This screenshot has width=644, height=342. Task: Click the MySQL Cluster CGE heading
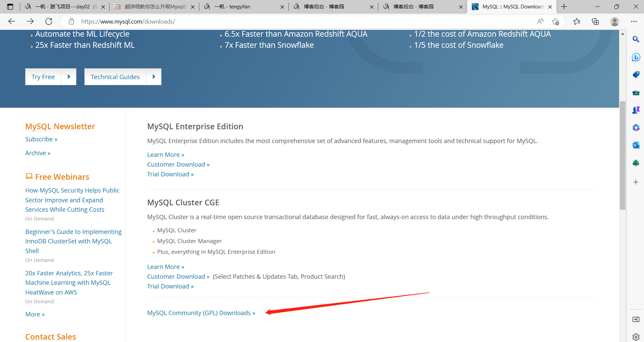click(x=183, y=203)
